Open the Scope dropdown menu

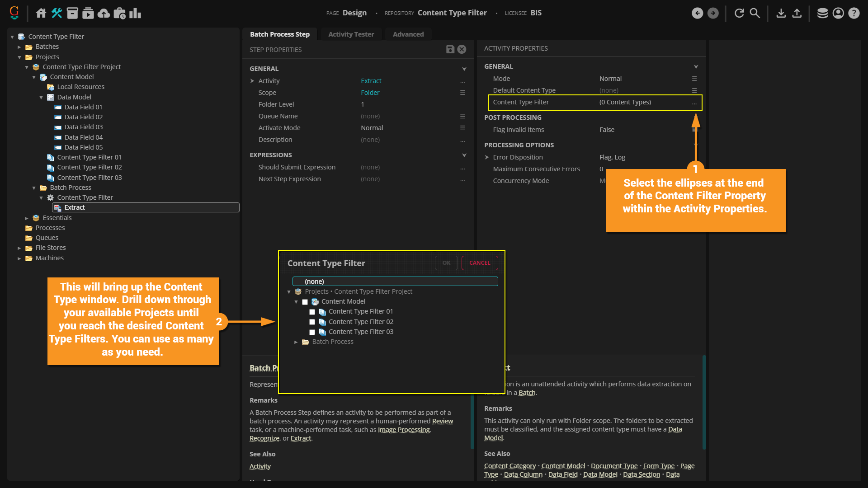pyautogui.click(x=462, y=93)
